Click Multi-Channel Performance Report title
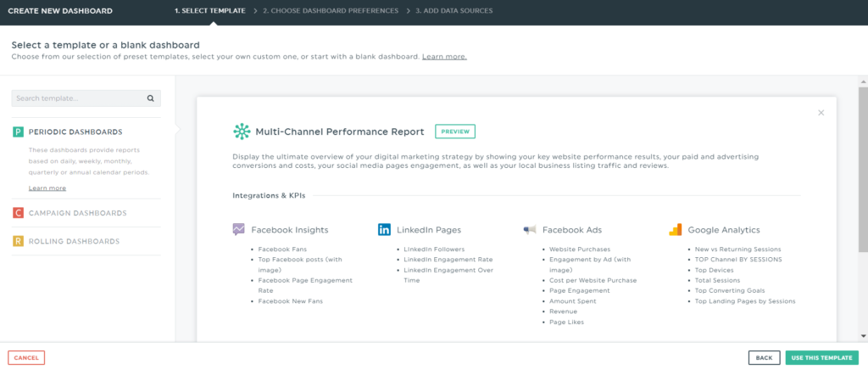868x370 pixels. (x=340, y=132)
